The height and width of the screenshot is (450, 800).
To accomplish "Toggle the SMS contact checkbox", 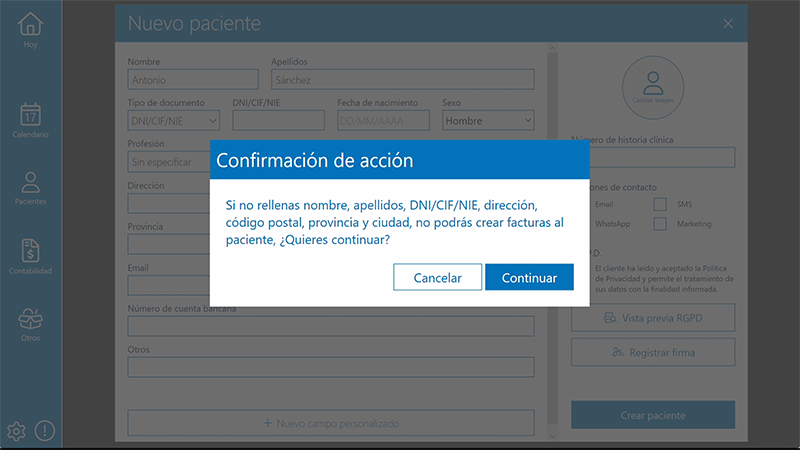I will (660, 204).
